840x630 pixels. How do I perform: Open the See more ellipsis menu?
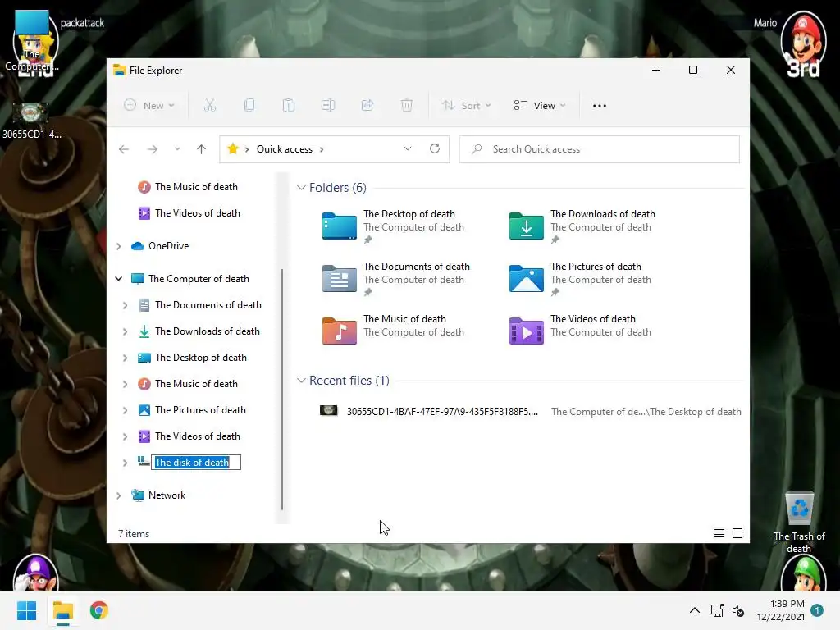(600, 106)
